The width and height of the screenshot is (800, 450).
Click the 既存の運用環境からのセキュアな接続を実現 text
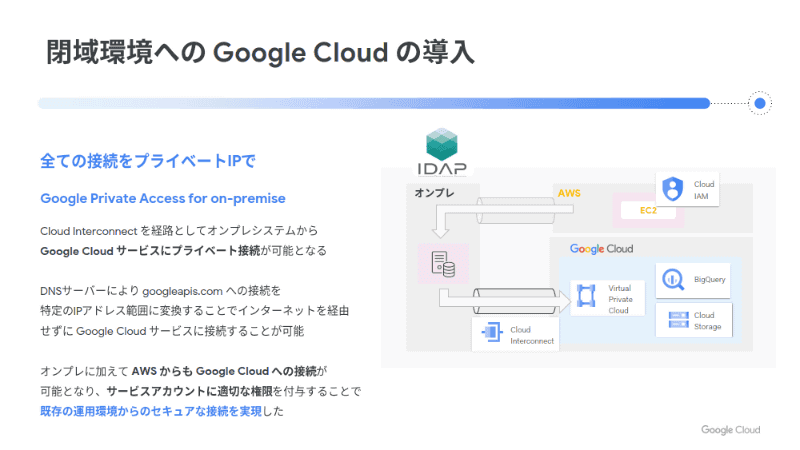pos(157,411)
